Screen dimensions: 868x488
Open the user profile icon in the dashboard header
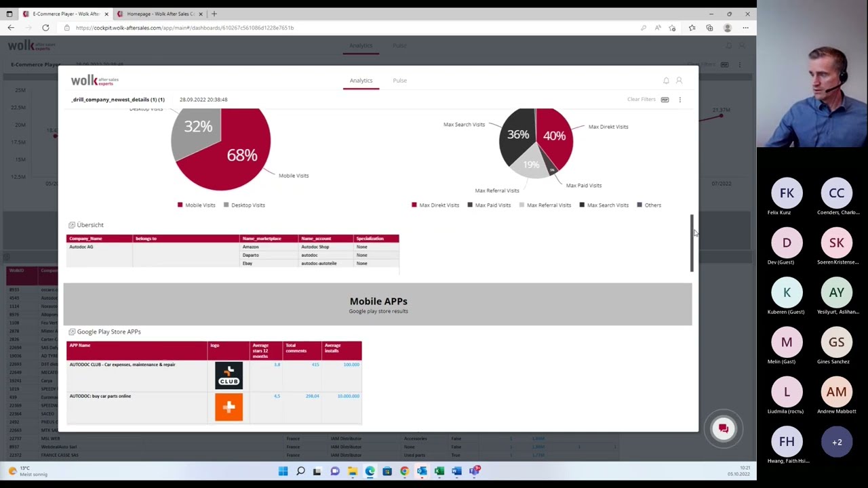click(x=679, y=81)
